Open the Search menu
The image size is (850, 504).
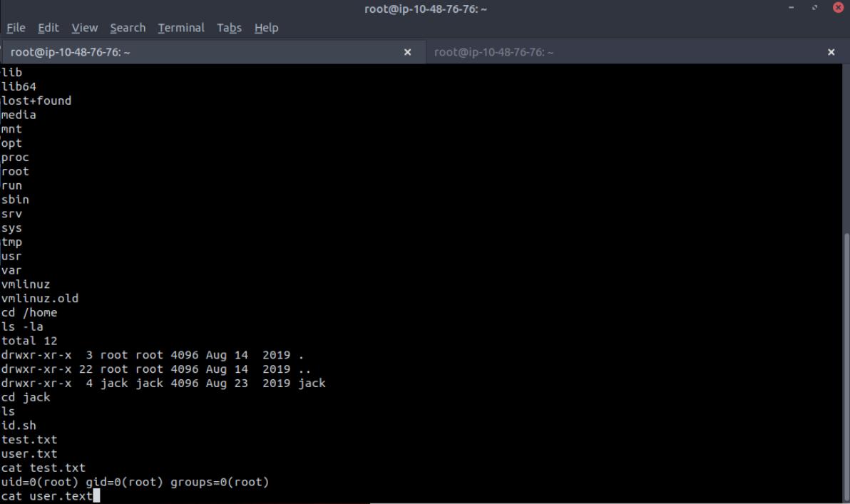128,28
